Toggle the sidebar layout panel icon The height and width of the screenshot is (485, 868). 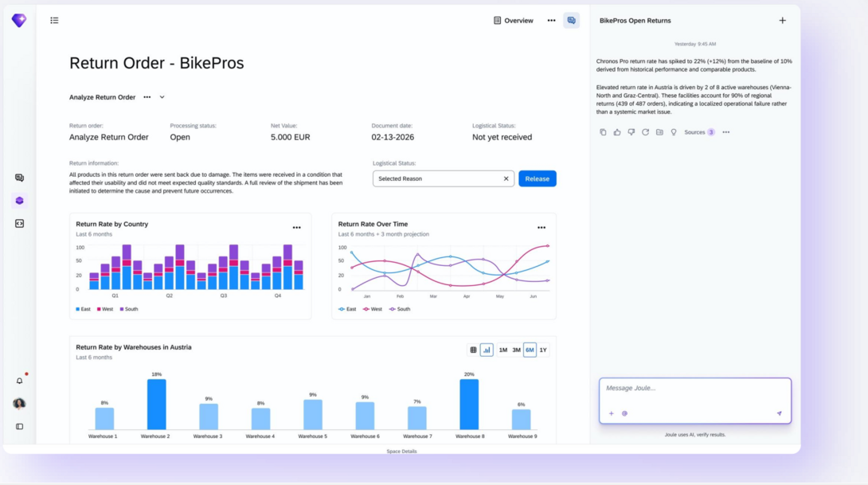[19, 427]
